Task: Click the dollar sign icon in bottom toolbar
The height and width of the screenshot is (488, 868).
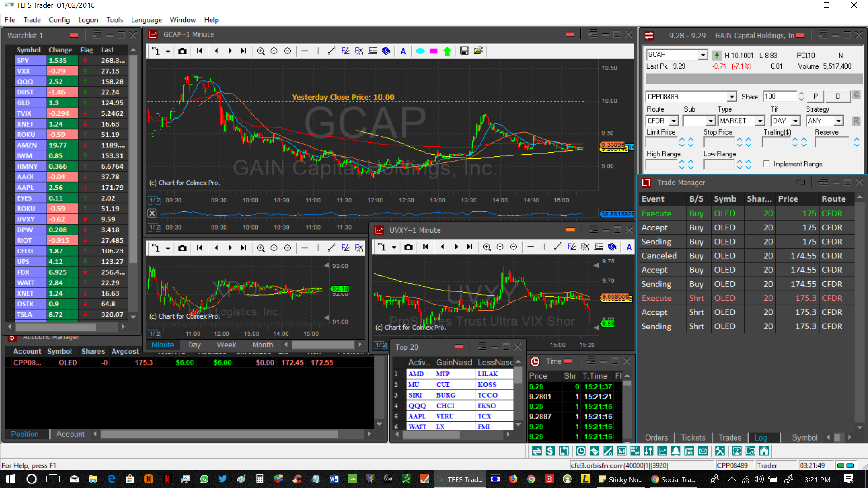Action: [x=550, y=451]
